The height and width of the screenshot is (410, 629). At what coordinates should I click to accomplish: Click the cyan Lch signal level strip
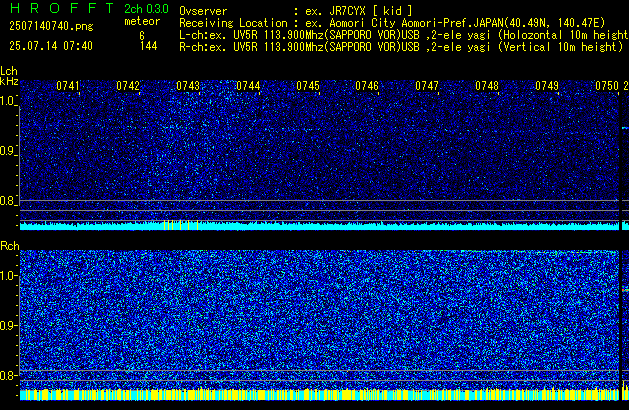coord(319,225)
